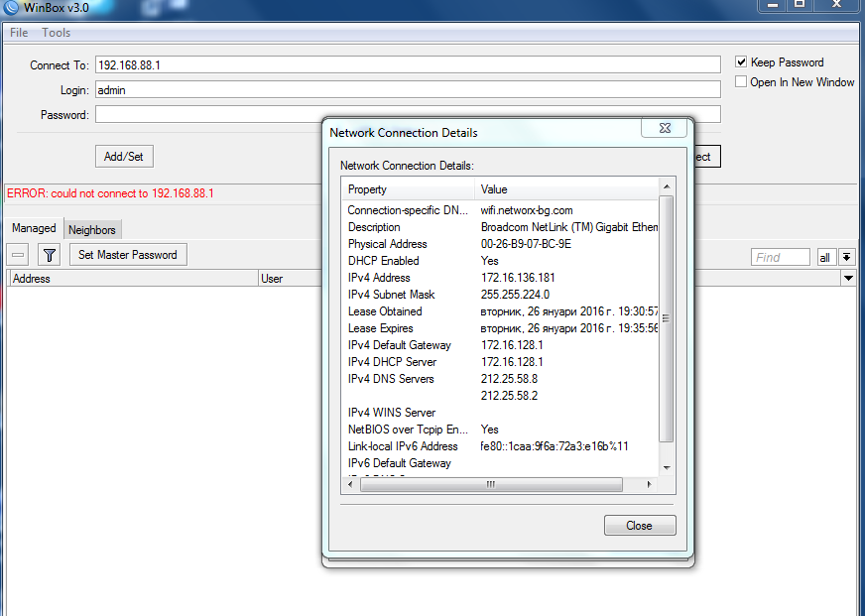Screen dimensions: 865x616
Task: Click horizontal scroll left arrow in details
Action: tap(351, 484)
